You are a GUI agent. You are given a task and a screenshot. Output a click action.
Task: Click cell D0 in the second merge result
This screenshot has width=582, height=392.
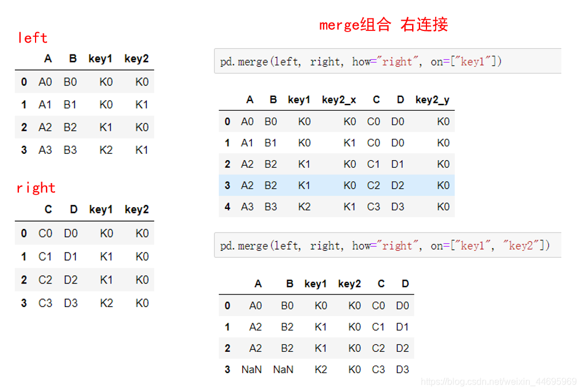pos(402,305)
